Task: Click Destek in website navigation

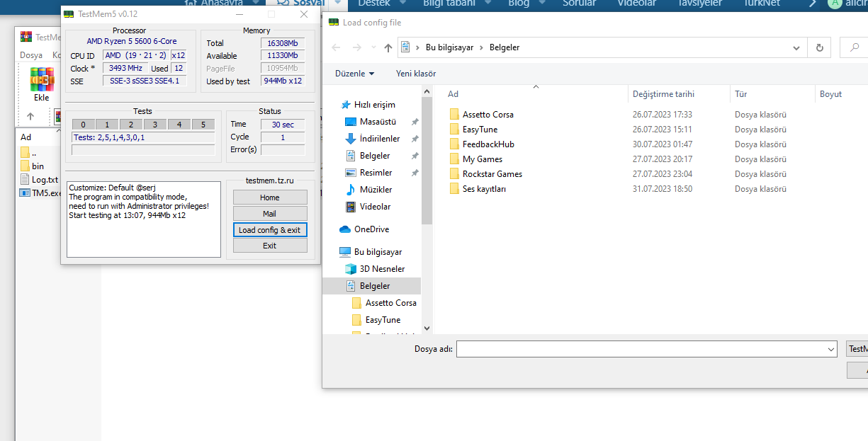Action: tap(374, 4)
